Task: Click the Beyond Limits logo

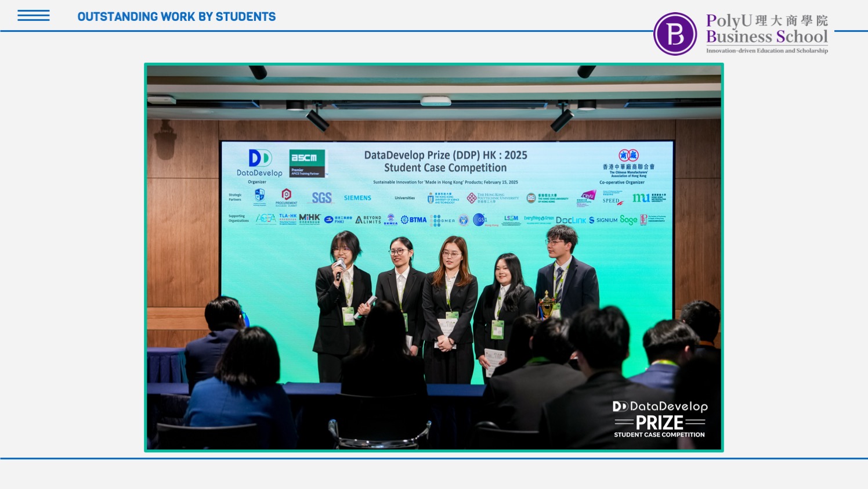Action: click(368, 220)
